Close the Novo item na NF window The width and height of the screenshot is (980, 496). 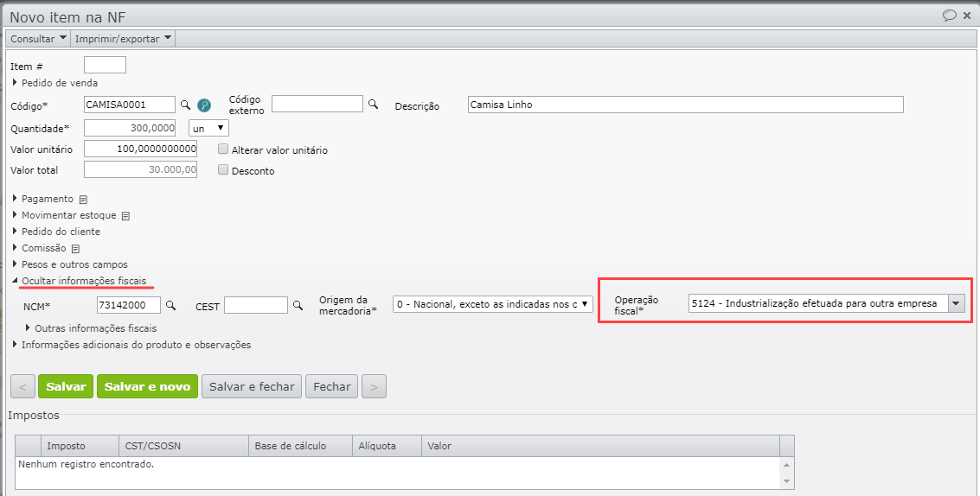967,16
